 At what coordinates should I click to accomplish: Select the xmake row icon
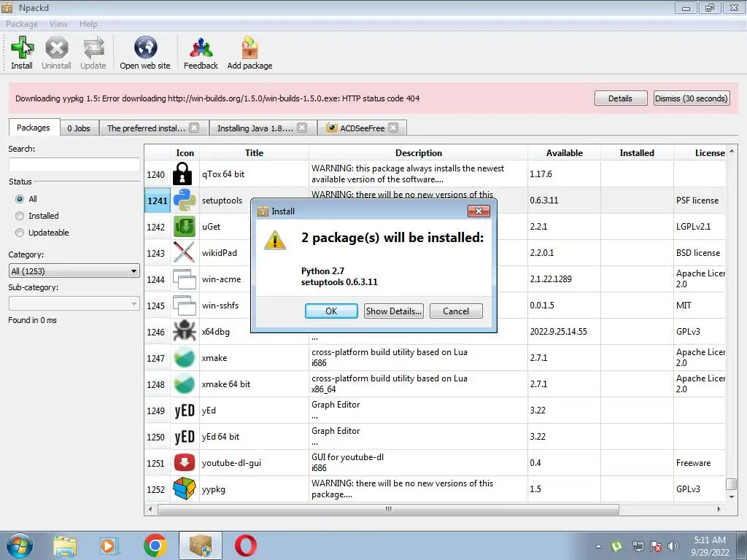coord(184,357)
